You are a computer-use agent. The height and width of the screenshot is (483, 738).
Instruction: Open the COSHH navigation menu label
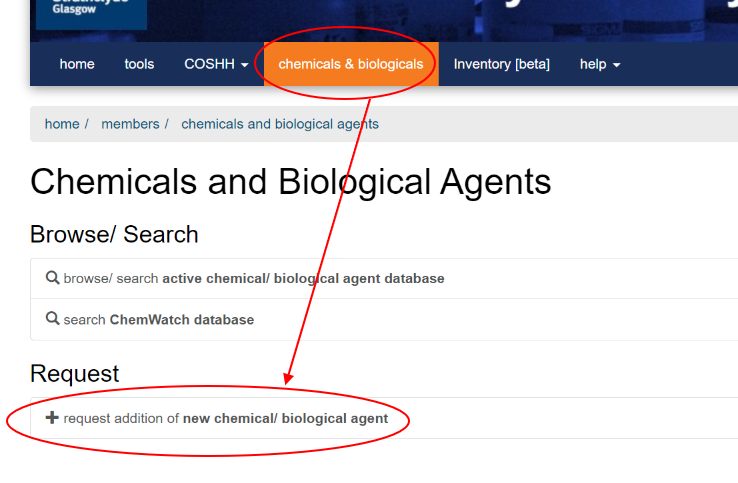click(x=209, y=64)
